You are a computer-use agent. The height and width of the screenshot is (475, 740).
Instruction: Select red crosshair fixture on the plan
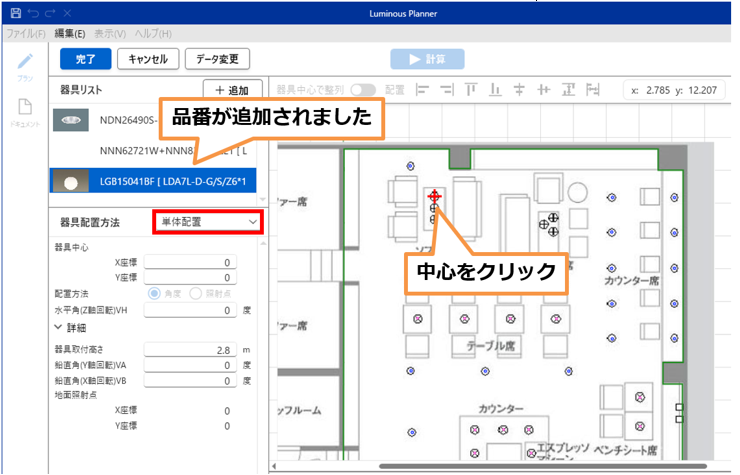(434, 196)
